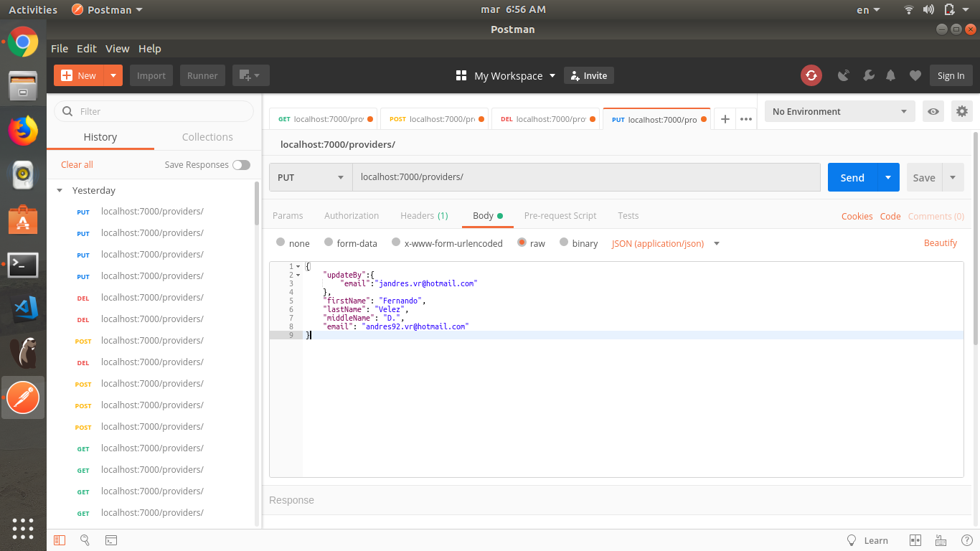
Task: Open Learn (bootcamp) in the status bar
Action: tap(867, 540)
